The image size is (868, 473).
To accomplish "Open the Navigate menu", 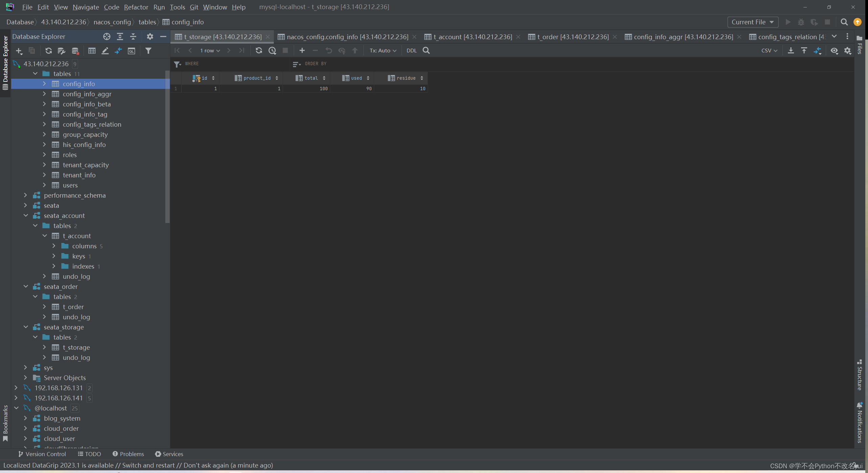I will pyautogui.click(x=86, y=7).
